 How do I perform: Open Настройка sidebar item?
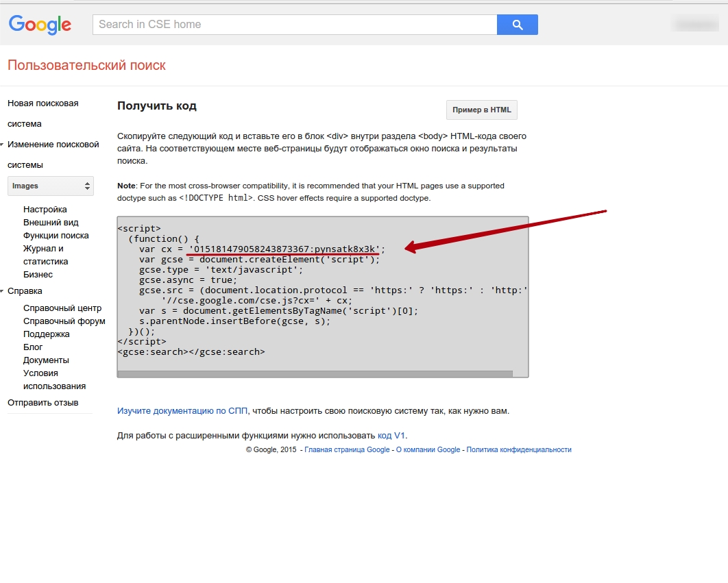[x=45, y=210]
